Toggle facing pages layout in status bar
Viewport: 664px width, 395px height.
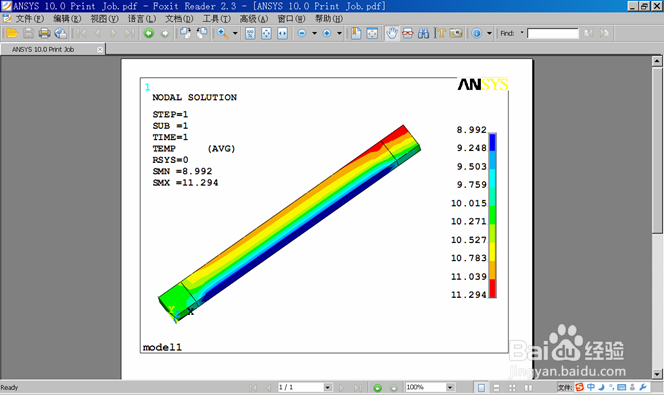(528, 387)
